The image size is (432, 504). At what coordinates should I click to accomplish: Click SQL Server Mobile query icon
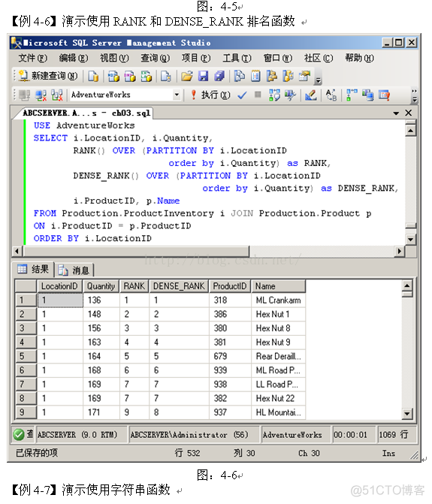coord(166,76)
